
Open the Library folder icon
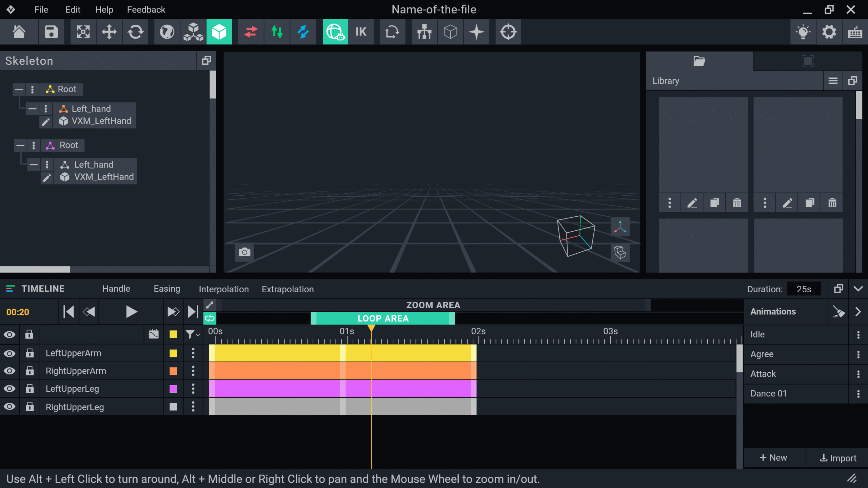click(699, 61)
